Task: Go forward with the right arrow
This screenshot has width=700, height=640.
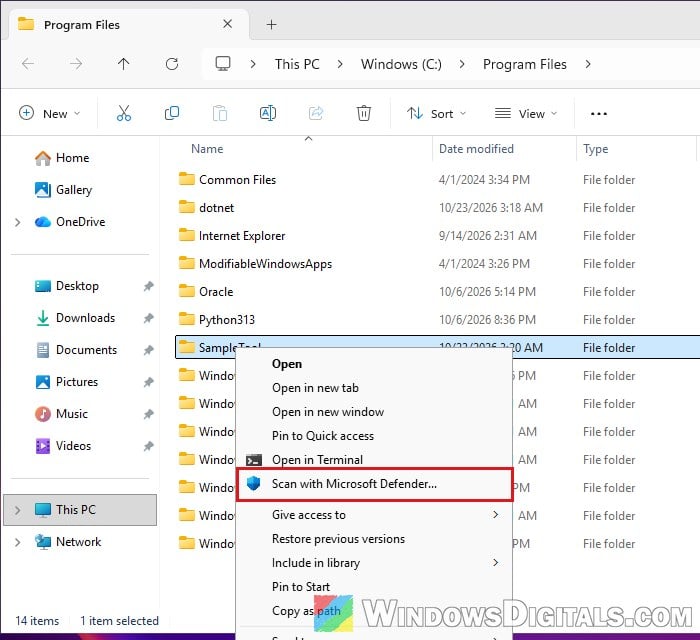Action: 76,64
